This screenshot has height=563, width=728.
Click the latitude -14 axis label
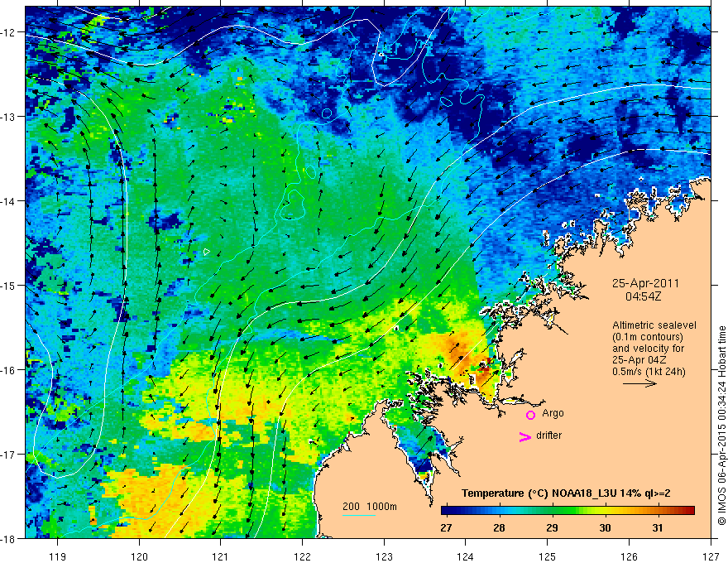[x=9, y=201]
